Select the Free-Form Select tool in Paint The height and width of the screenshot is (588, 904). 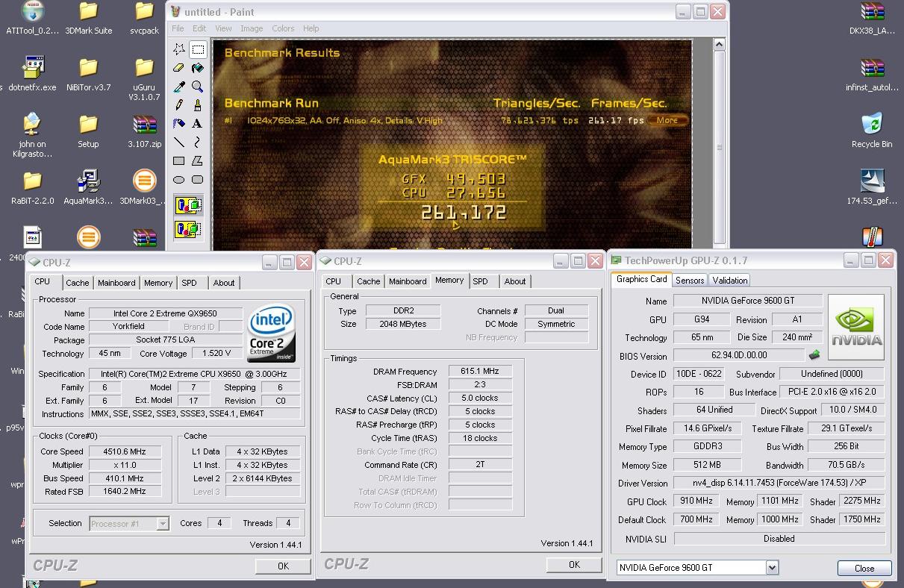[x=179, y=49]
